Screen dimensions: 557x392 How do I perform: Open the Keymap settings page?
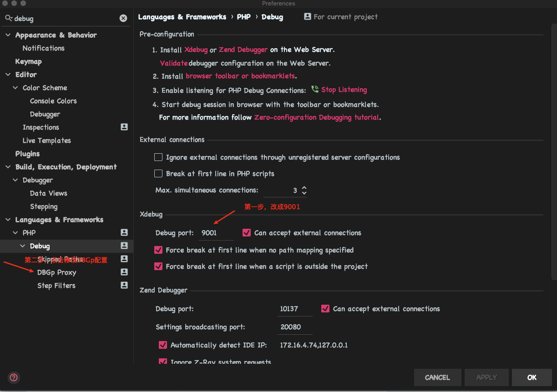[x=28, y=61]
